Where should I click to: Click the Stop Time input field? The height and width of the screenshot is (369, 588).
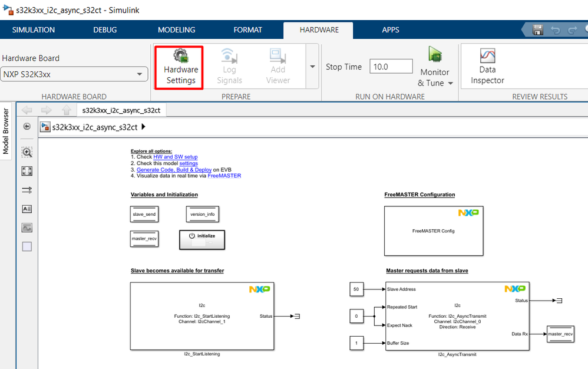[391, 67]
